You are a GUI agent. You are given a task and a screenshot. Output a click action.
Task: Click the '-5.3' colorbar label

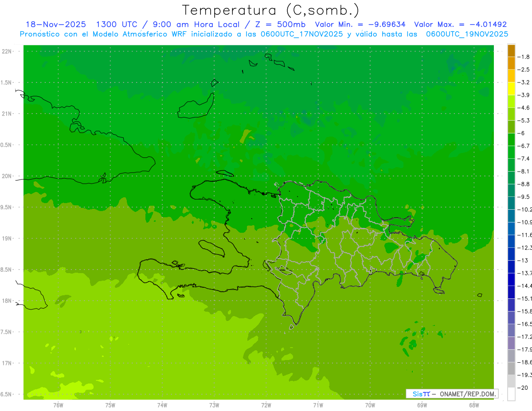[x=524, y=120]
